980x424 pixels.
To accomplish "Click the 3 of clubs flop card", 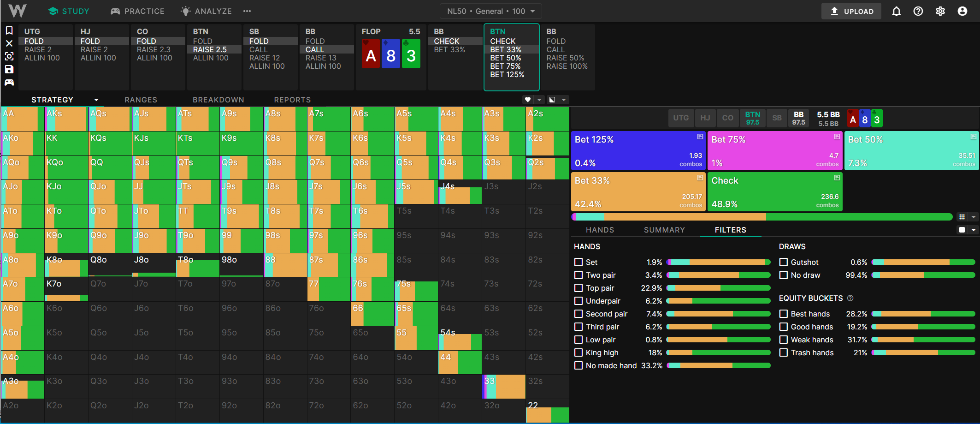I will pyautogui.click(x=411, y=54).
